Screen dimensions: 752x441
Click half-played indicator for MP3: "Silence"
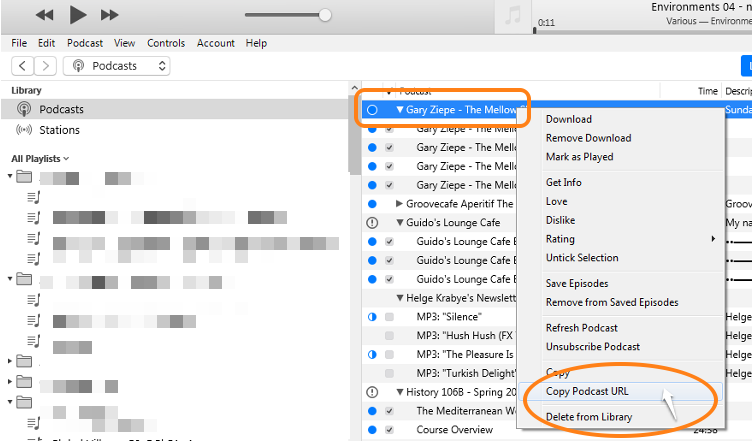(372, 317)
